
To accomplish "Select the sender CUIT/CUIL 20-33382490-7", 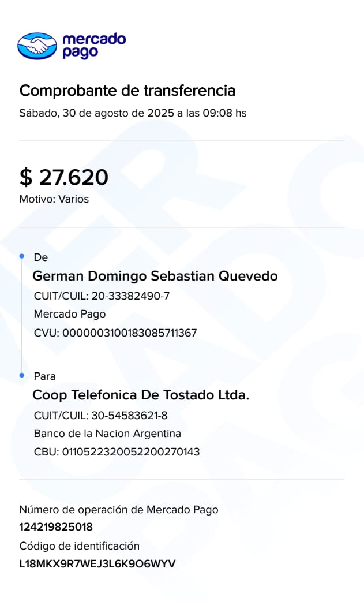I will click(102, 296).
